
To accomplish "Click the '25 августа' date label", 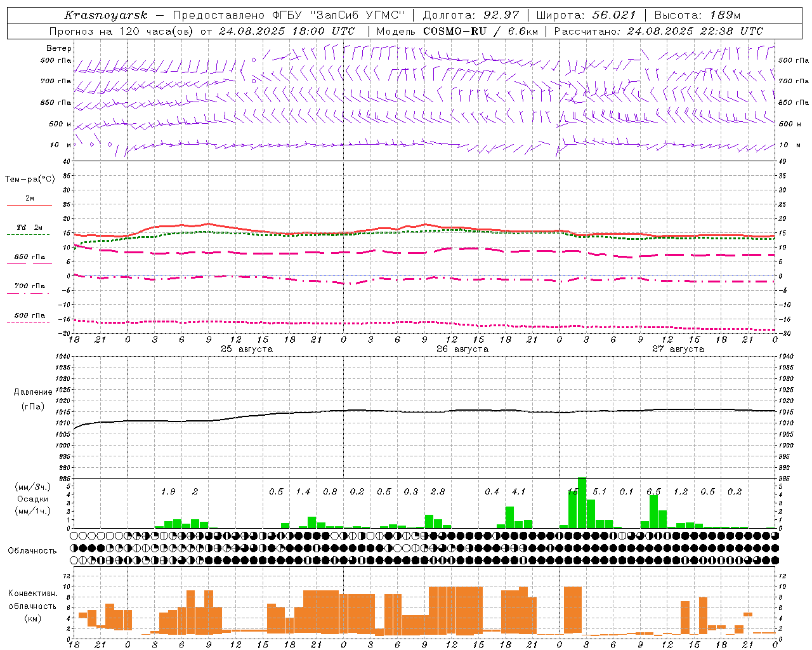I will coord(247,349).
